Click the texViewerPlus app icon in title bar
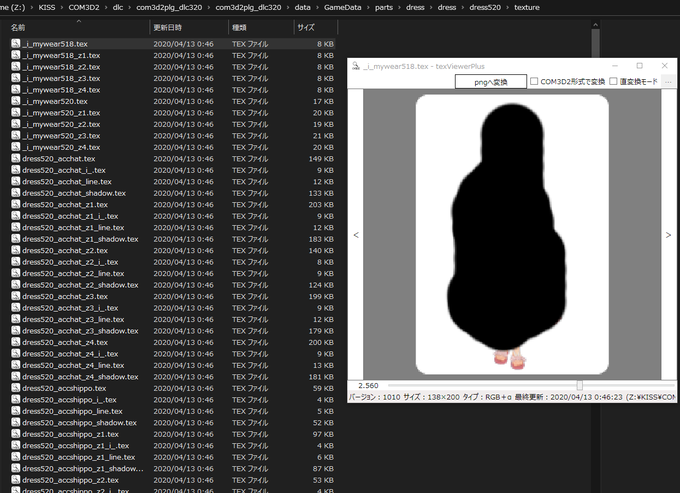 click(x=356, y=66)
